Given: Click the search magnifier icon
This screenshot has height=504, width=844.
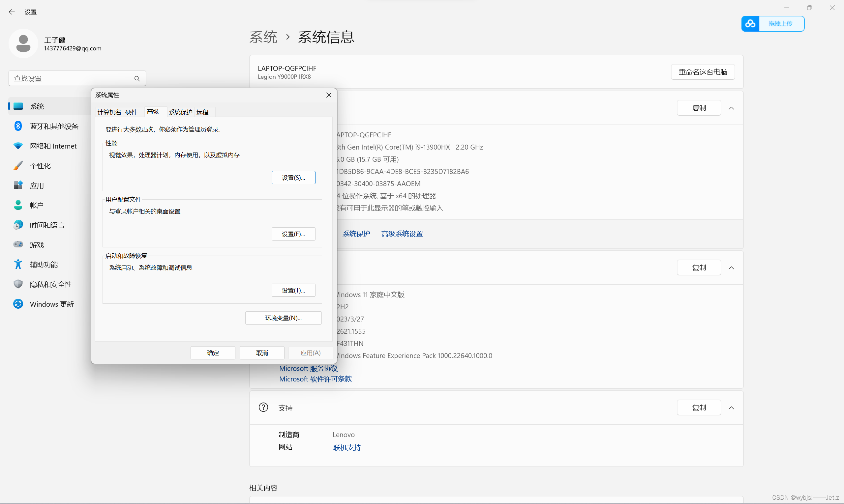Looking at the screenshot, I should (x=137, y=79).
